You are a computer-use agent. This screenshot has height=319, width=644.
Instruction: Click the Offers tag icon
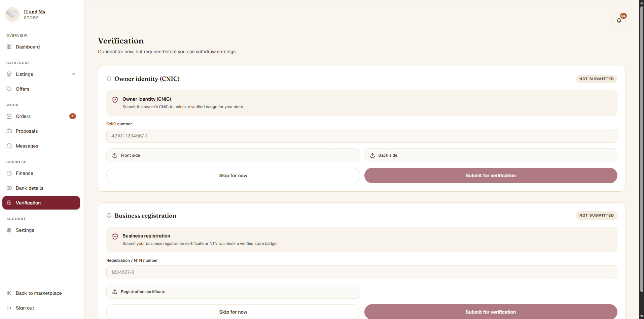point(9,89)
